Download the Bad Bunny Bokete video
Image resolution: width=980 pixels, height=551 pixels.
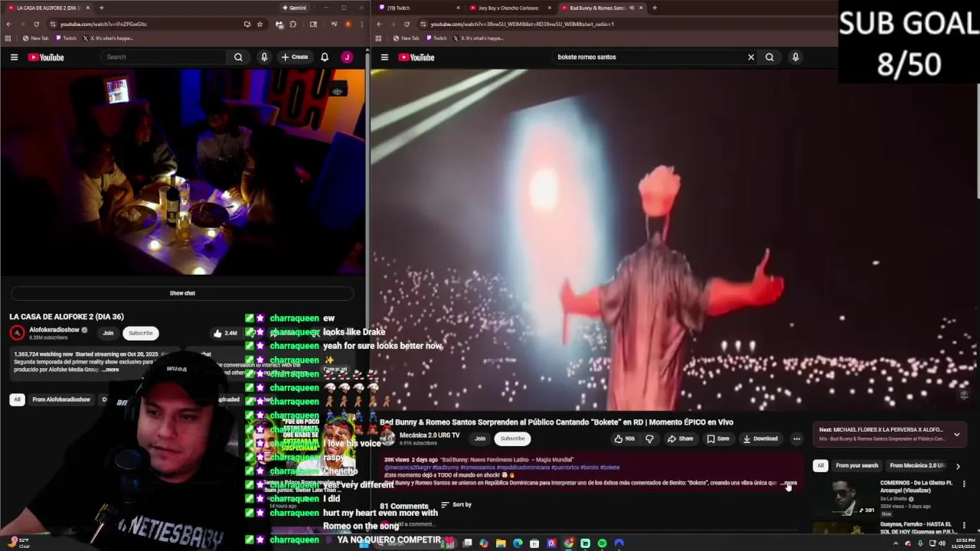[x=760, y=439]
